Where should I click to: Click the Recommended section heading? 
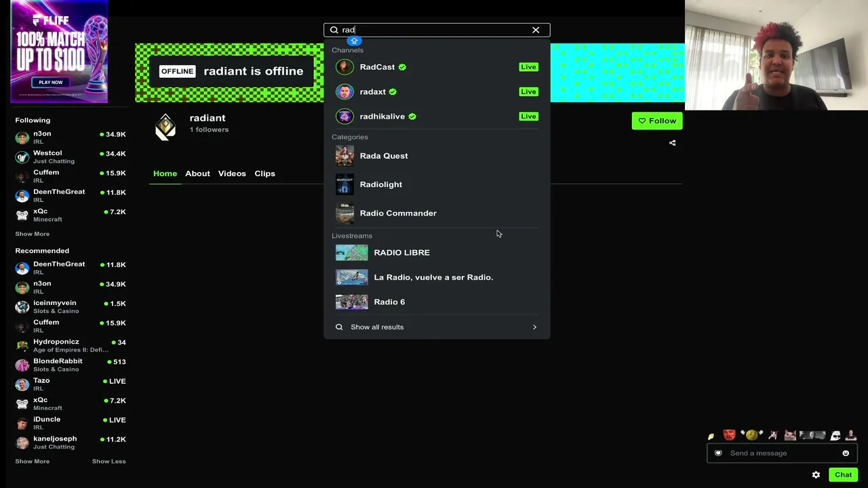[42, 251]
